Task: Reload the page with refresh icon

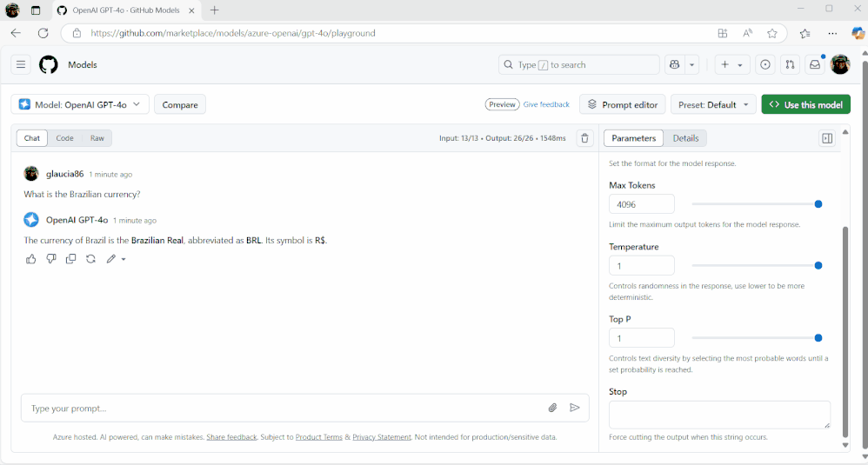Action: (x=43, y=33)
